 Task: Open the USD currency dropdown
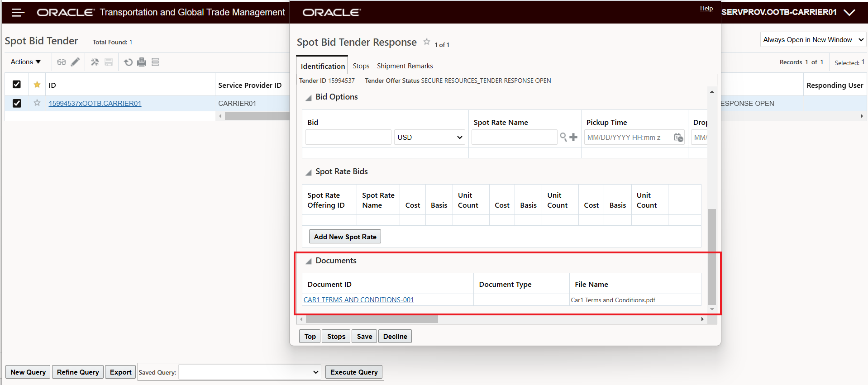[x=430, y=137]
